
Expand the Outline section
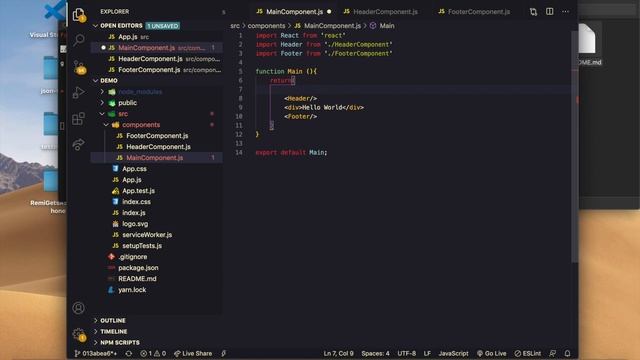click(x=113, y=321)
